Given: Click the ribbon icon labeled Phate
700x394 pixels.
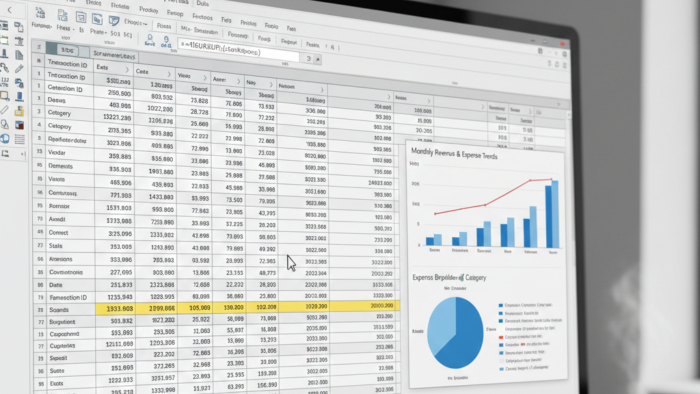Looking at the screenshot, I should tap(97, 20).
